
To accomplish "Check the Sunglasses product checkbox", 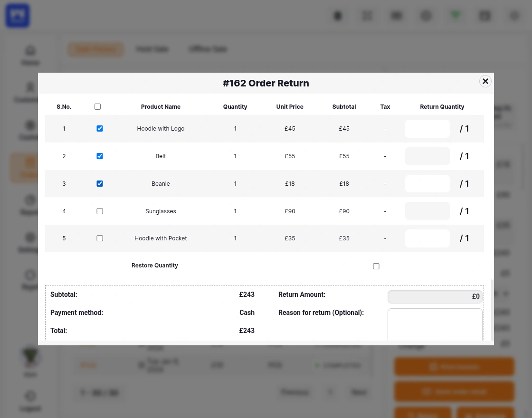I will click(x=100, y=211).
